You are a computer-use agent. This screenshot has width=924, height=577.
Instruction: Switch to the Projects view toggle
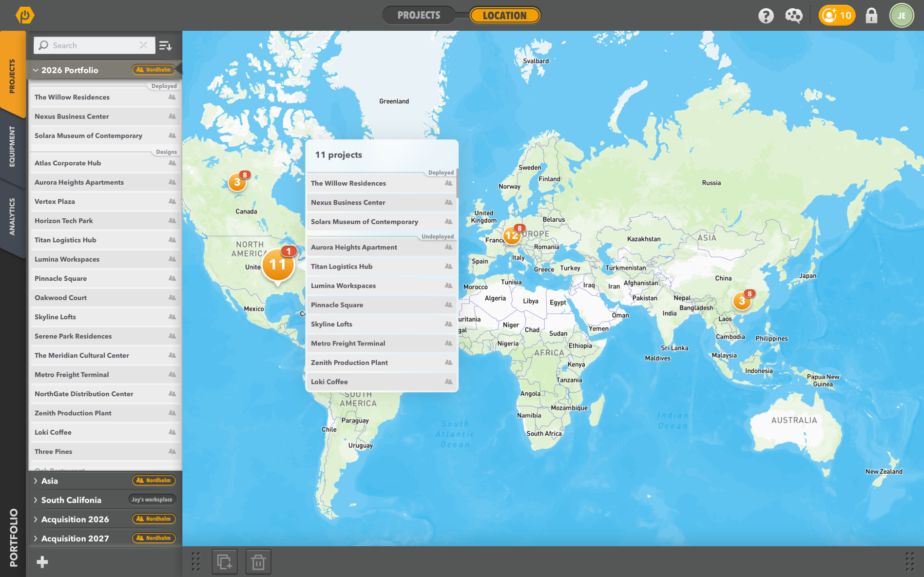pyautogui.click(x=419, y=15)
